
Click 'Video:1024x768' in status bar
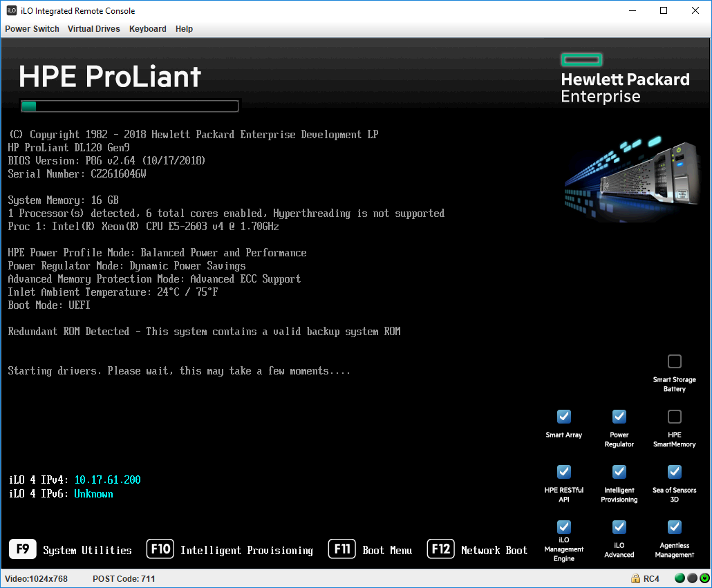click(x=37, y=579)
